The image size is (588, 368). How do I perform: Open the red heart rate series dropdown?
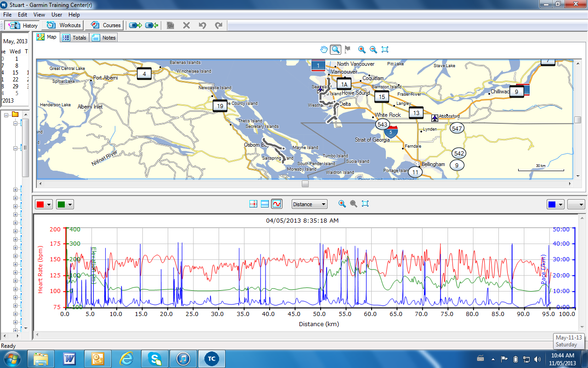[49, 205]
